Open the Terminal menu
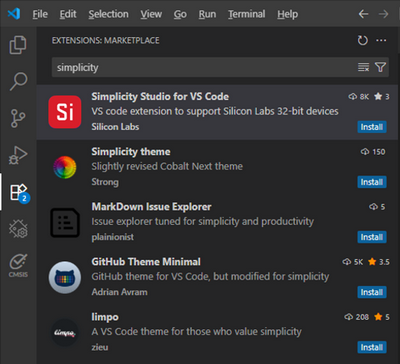 [247, 14]
